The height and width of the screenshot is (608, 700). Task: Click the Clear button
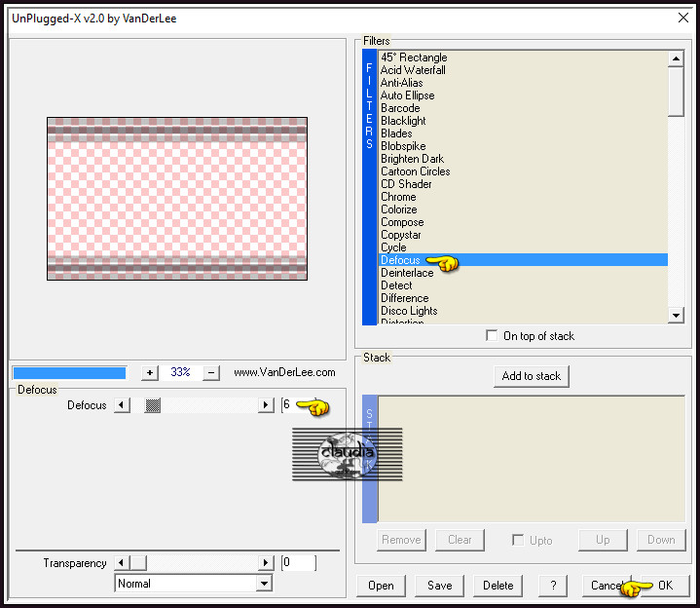pos(460,540)
